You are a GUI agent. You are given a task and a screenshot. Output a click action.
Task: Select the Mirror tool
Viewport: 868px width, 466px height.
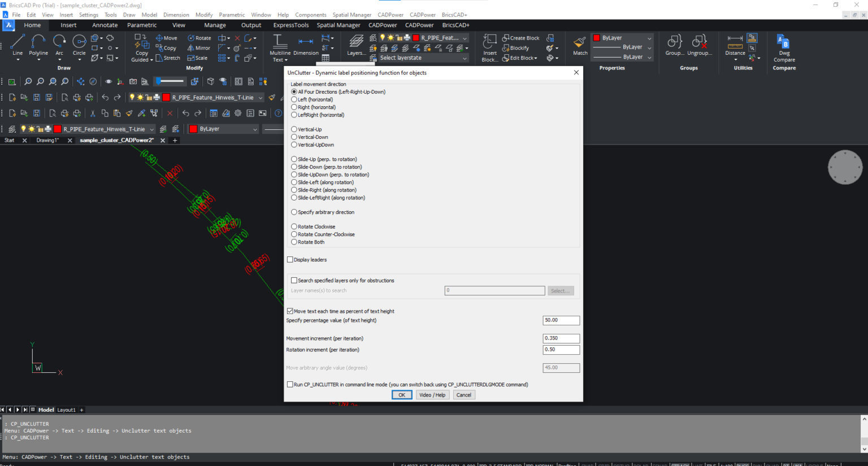[x=199, y=48]
